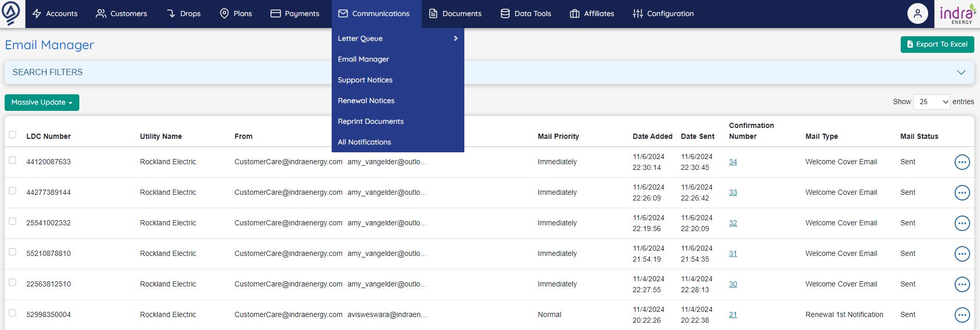Expand the Search Filters chevron
This screenshot has width=980, height=330.
click(961, 73)
